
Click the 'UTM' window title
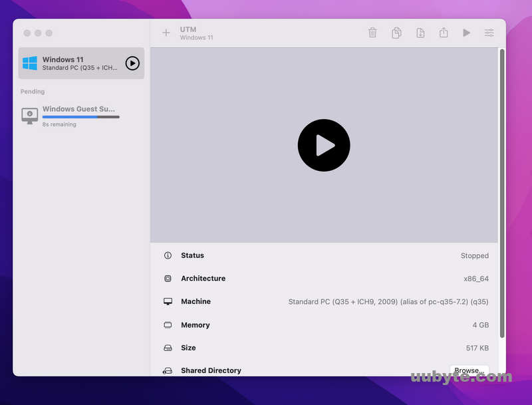point(188,29)
